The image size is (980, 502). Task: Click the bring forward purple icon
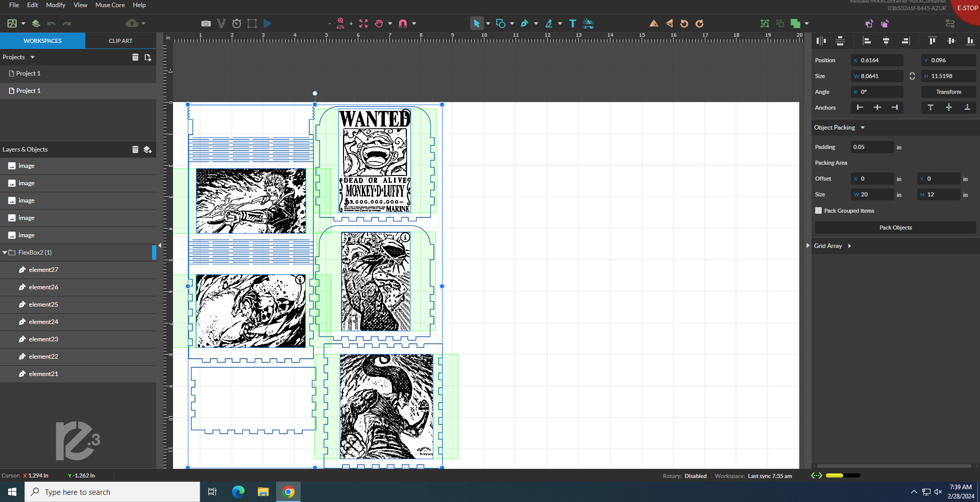pos(869,23)
